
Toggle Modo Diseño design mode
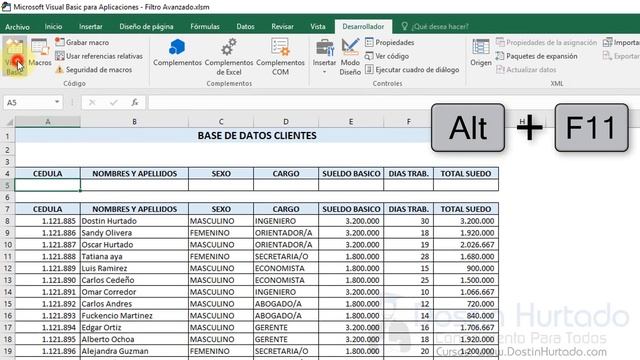(x=350, y=57)
